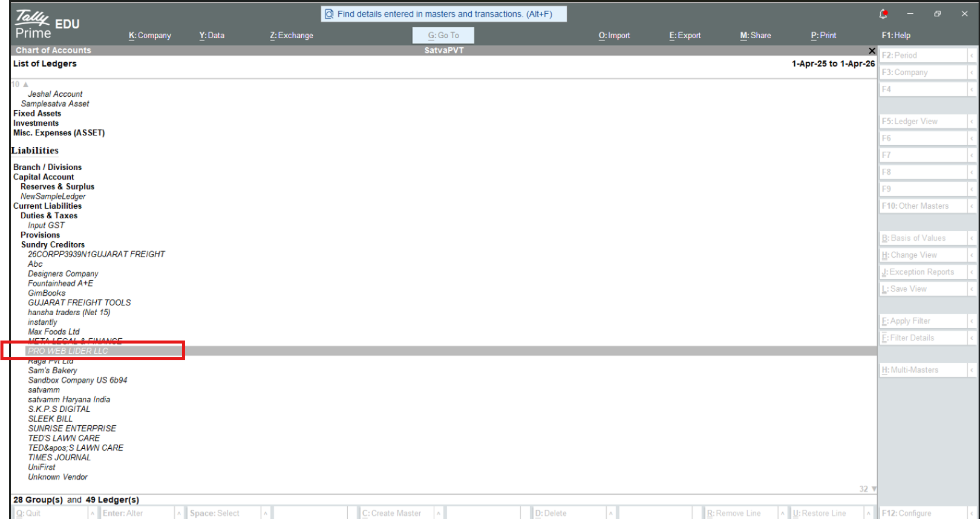Open F1: Help
Image resolution: width=980 pixels, height=519 pixels.
click(896, 36)
